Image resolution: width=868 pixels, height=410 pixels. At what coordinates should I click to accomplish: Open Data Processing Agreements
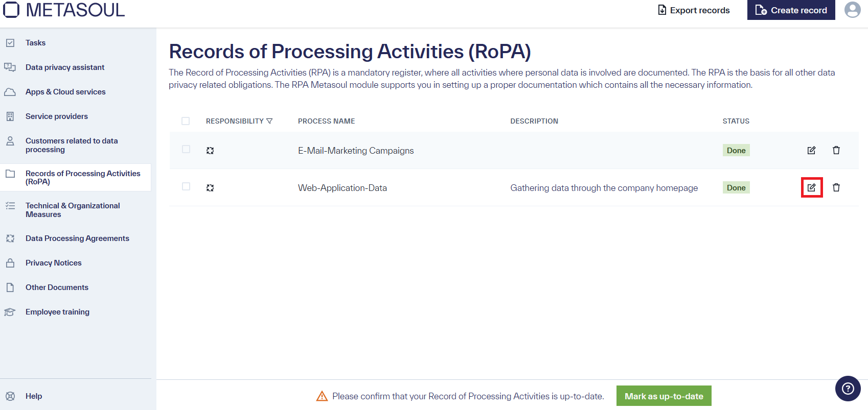tap(77, 238)
